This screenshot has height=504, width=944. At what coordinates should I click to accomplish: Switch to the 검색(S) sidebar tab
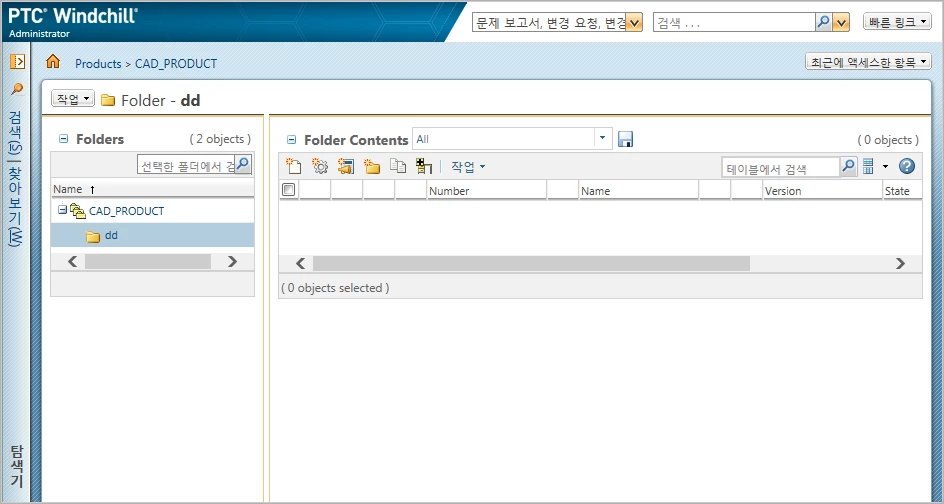(17, 133)
